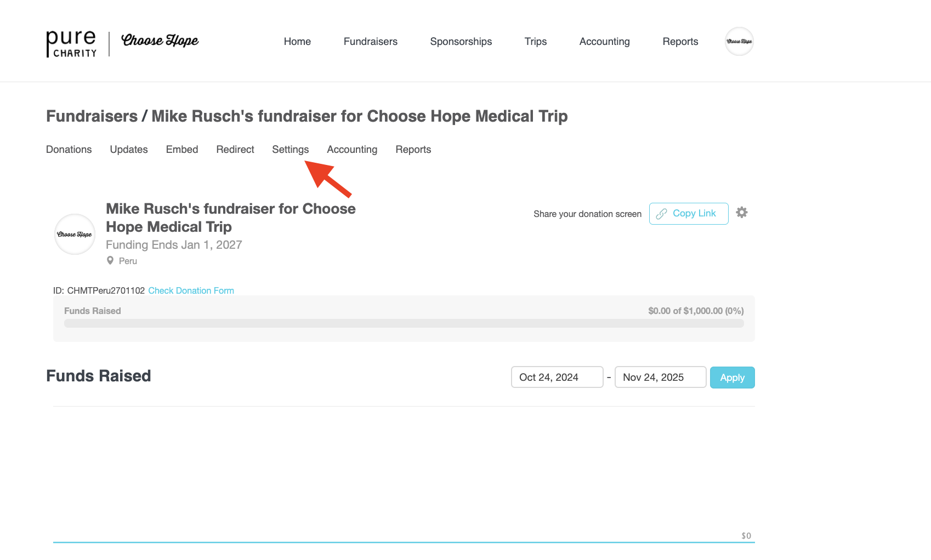
Task: Switch to the Donations tab
Action: pyautogui.click(x=69, y=150)
